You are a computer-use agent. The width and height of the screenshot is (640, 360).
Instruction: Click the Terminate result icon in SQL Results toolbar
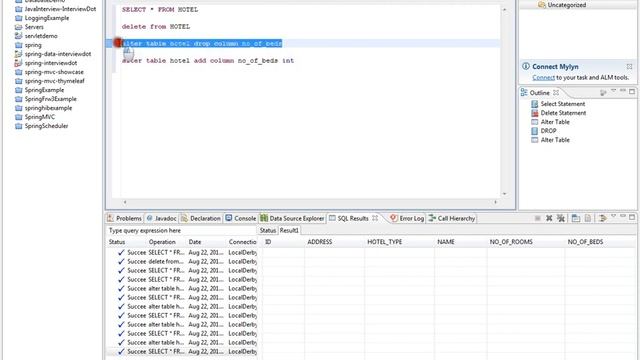(538, 218)
